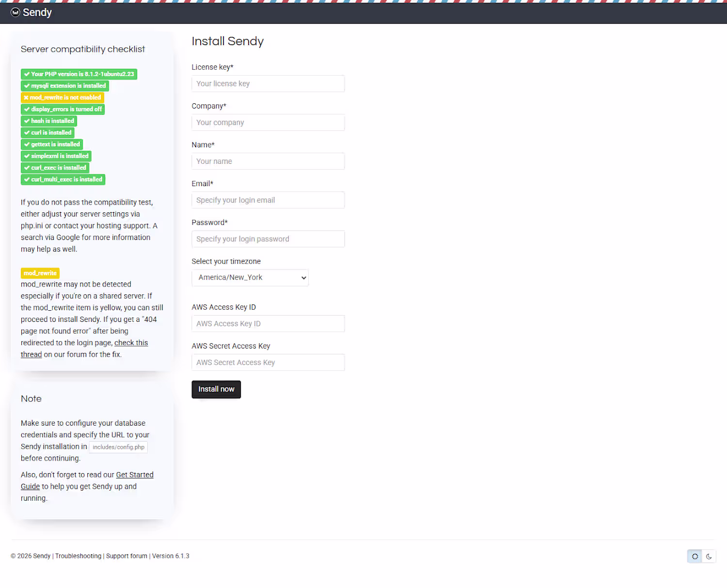
Task: Click 'curl_exec is installed' badge
Action: (55, 168)
